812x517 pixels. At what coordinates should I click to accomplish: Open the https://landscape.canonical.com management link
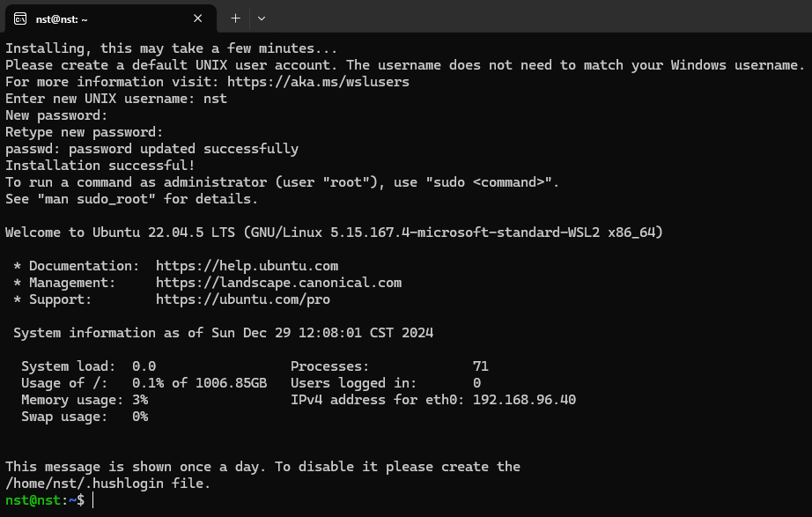click(x=278, y=283)
